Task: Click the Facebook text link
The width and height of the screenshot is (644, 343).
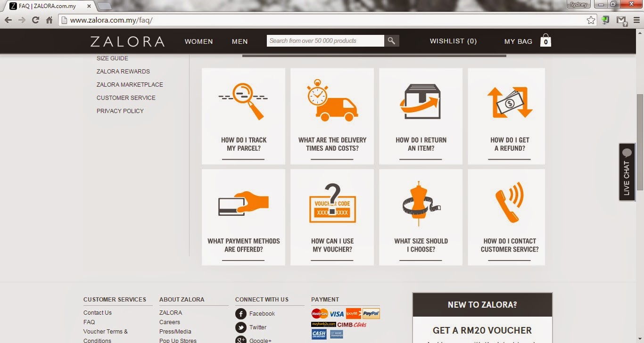Action: 262,314
